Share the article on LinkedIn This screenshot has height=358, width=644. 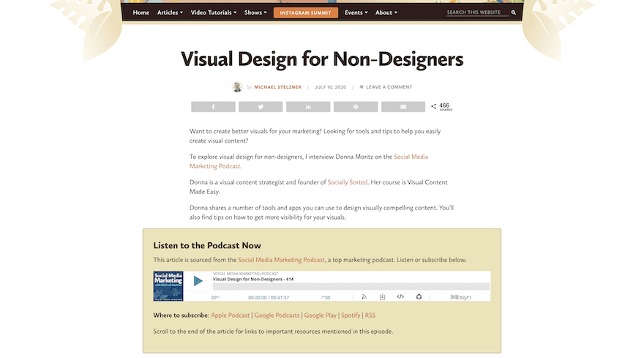click(x=308, y=107)
